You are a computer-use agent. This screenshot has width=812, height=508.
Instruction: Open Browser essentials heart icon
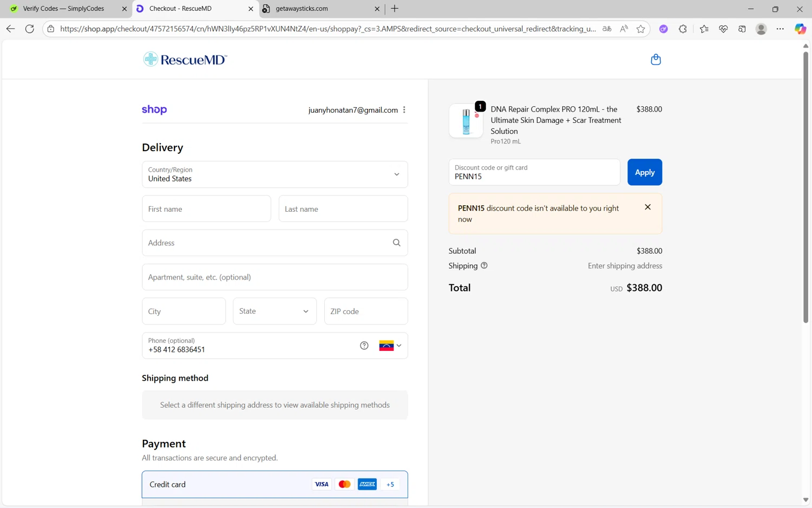coord(723,29)
